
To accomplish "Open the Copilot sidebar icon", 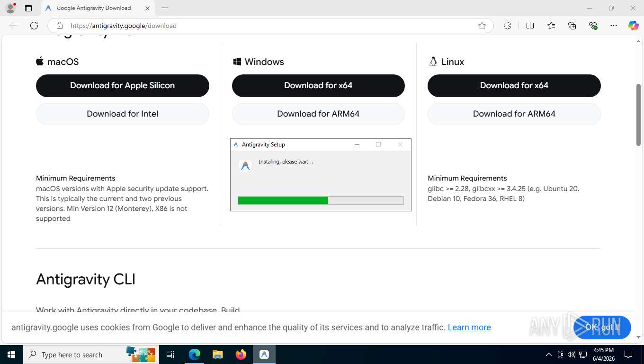I will click(x=633, y=26).
